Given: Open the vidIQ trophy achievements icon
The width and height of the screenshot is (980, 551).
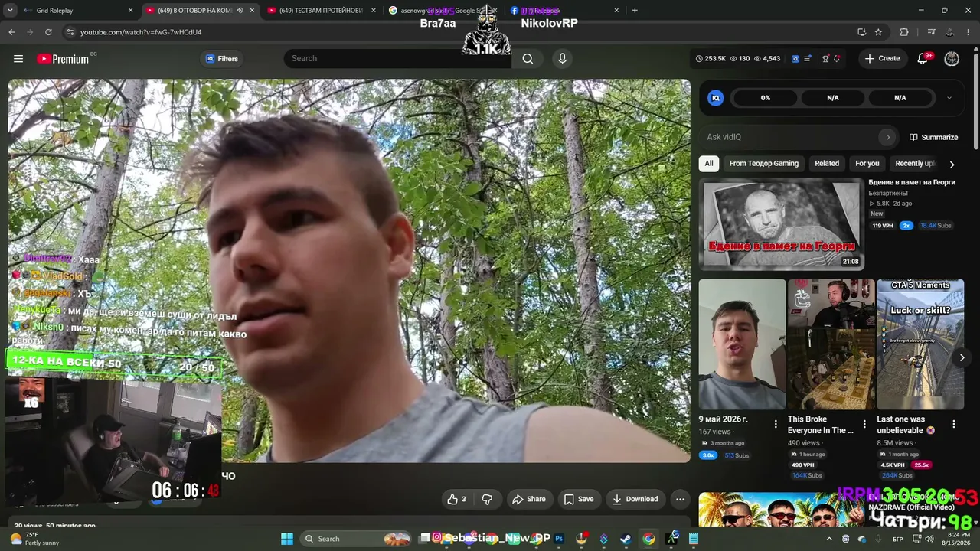Looking at the screenshot, I should 825,59.
